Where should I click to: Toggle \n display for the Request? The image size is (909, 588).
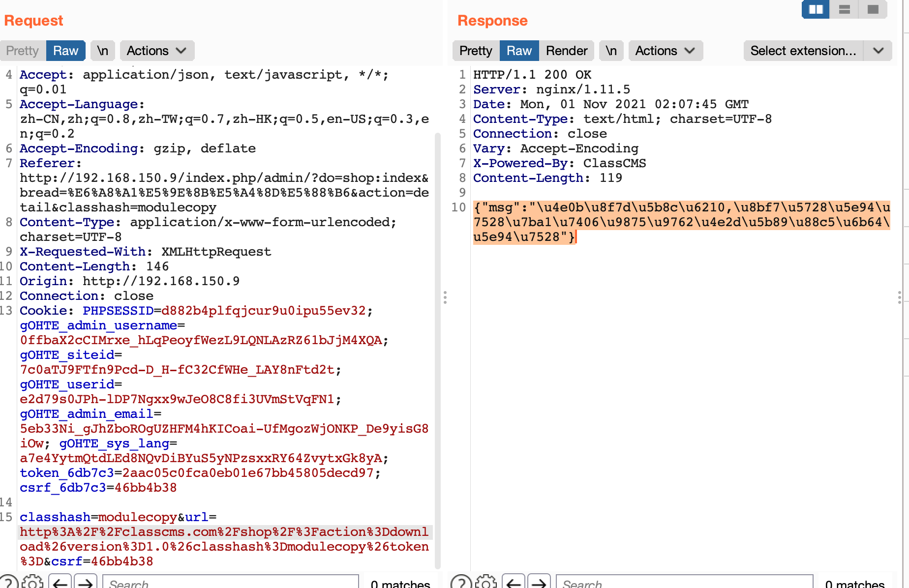point(102,51)
